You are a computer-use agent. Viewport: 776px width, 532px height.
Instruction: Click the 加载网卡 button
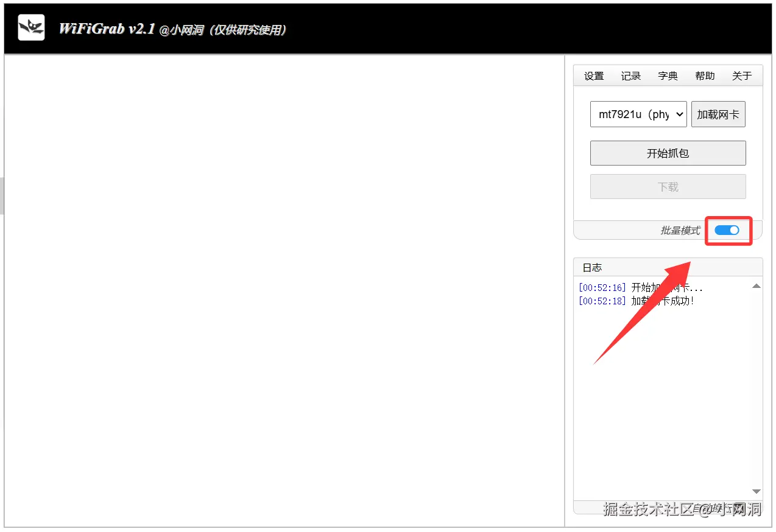(718, 114)
